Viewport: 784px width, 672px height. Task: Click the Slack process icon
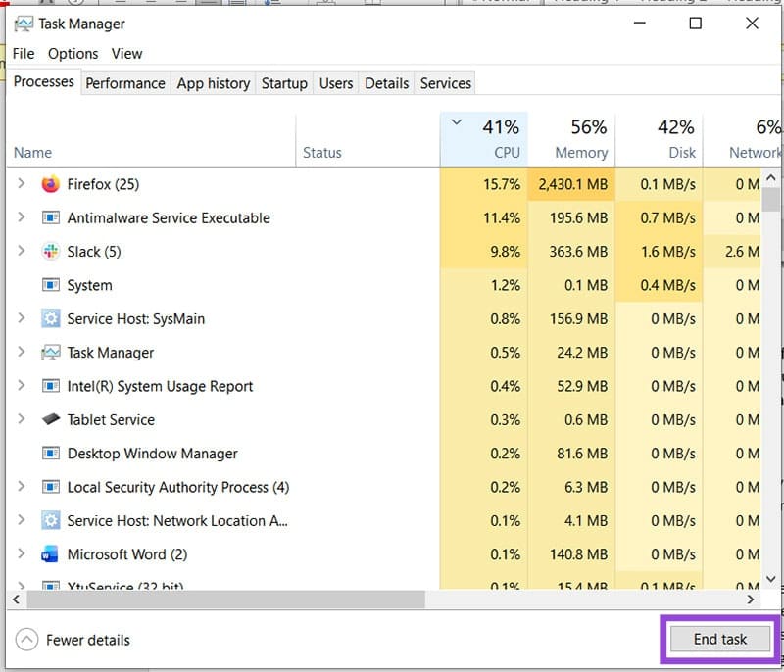[51, 251]
